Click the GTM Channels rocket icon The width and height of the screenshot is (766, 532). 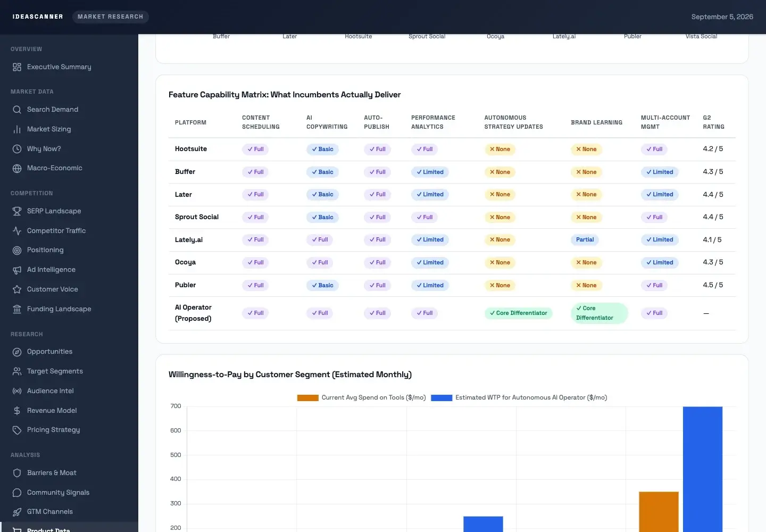point(17,512)
